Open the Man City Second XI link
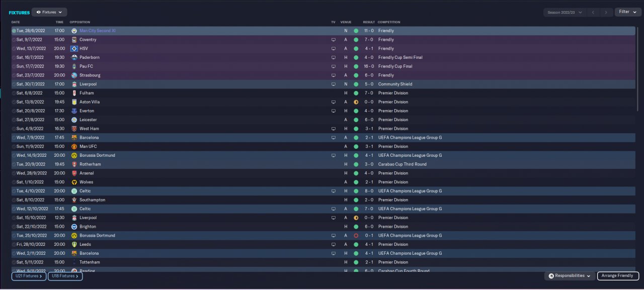This screenshot has height=290, width=644. [98, 31]
